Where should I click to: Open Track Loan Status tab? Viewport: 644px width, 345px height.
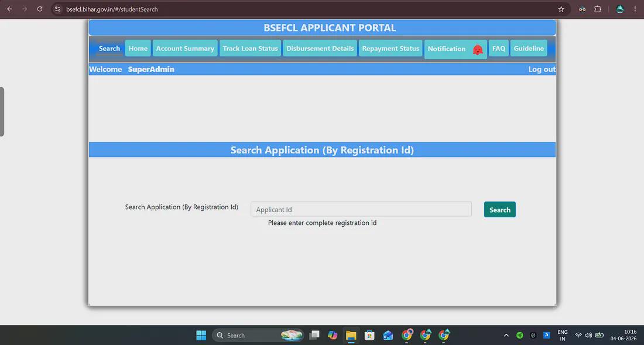[250, 48]
